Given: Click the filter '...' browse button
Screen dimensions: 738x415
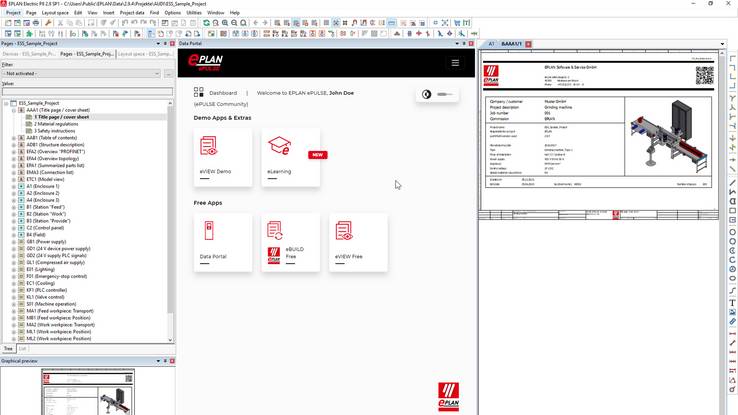Looking at the screenshot, I should pos(168,73).
